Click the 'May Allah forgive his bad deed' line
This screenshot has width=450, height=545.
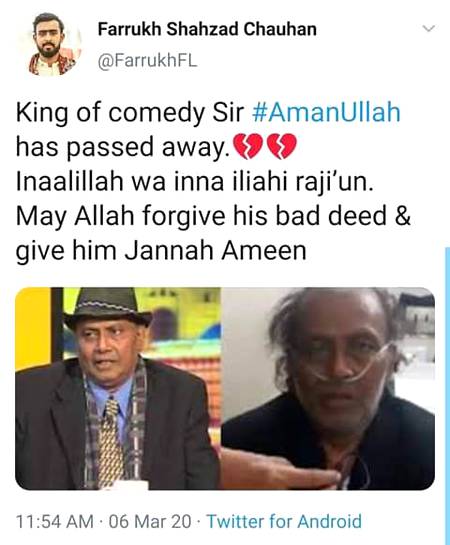[x=201, y=216]
